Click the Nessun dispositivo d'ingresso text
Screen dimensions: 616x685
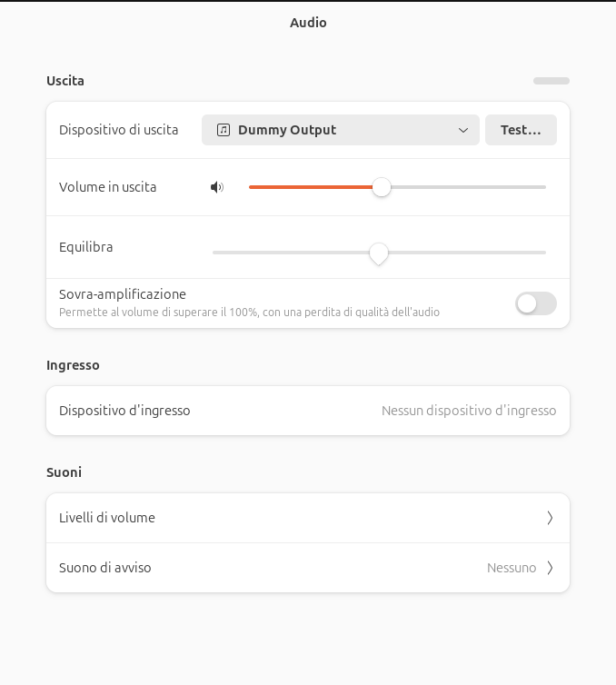click(x=469, y=411)
